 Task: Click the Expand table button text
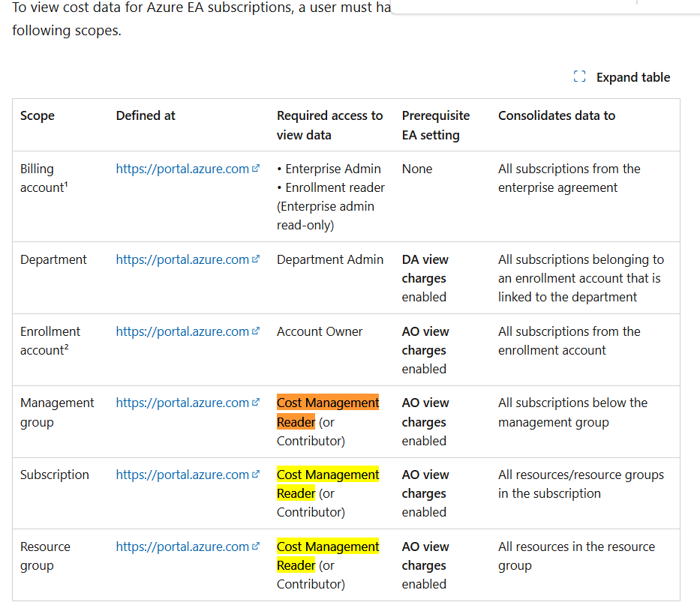pyautogui.click(x=633, y=77)
